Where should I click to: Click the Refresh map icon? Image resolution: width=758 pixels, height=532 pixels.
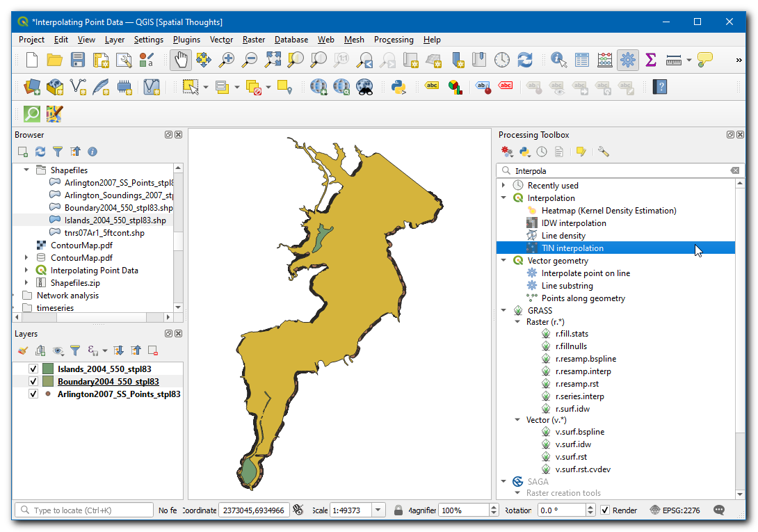(524, 60)
